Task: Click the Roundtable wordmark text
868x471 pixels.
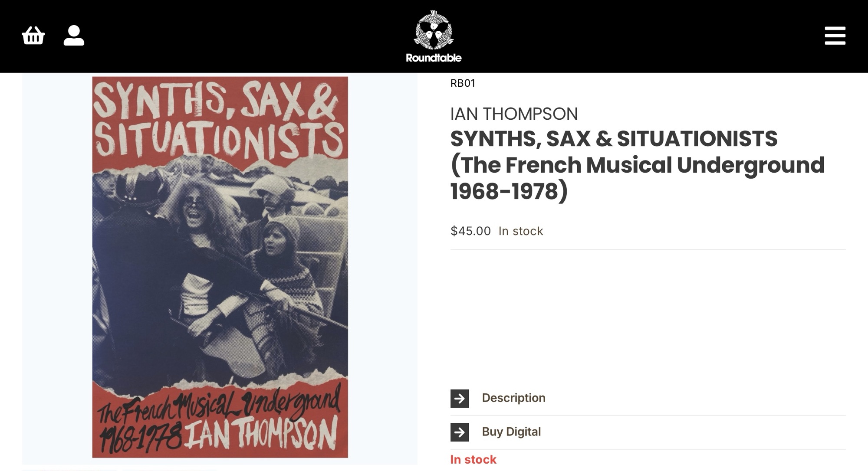Action: tap(434, 58)
